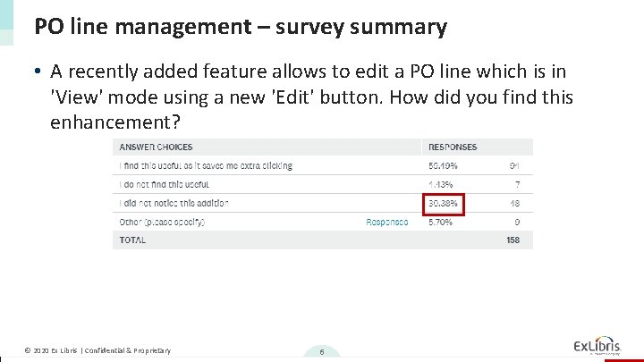This screenshot has height=362, width=644.
Task: Click the red-boxed 30.38% value
Action: (x=444, y=203)
